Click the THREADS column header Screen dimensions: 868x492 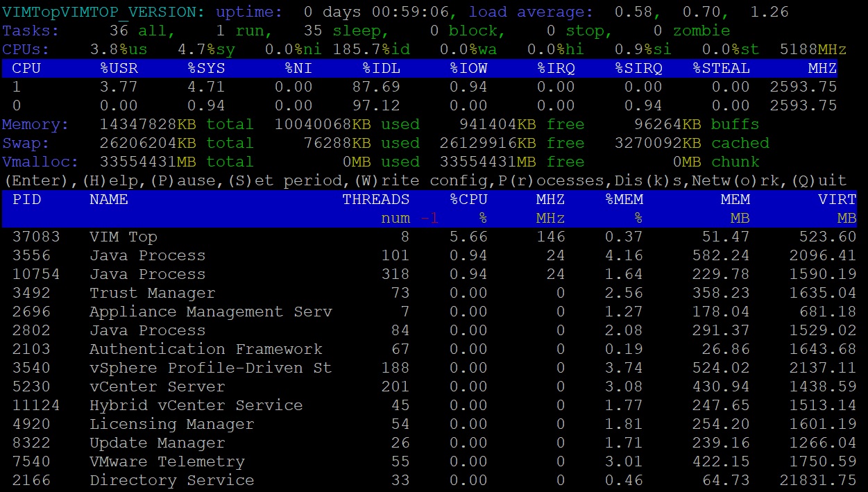click(375, 199)
